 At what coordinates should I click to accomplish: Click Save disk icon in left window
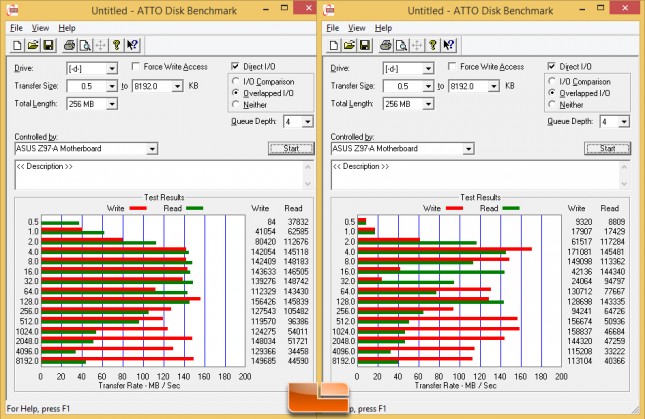point(49,45)
